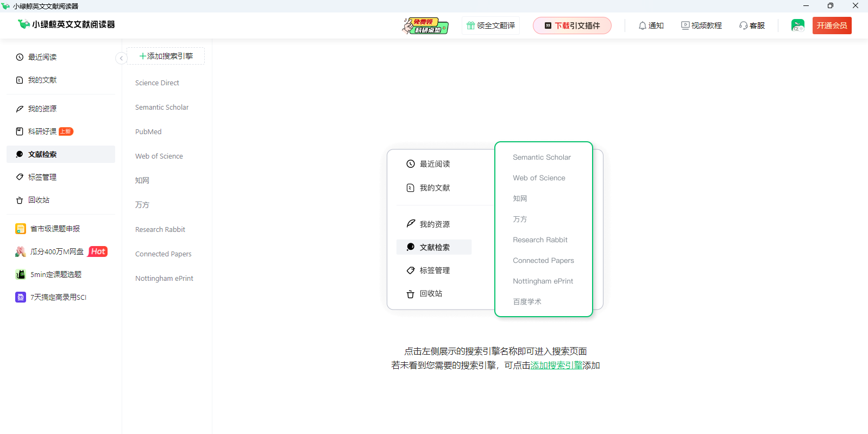The height and width of the screenshot is (434, 868).
Task: Click the 客服 label in header
Action: [x=757, y=26]
